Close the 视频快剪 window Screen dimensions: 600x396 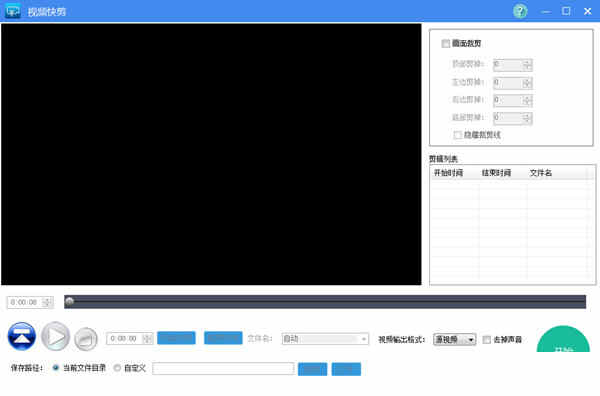point(588,11)
